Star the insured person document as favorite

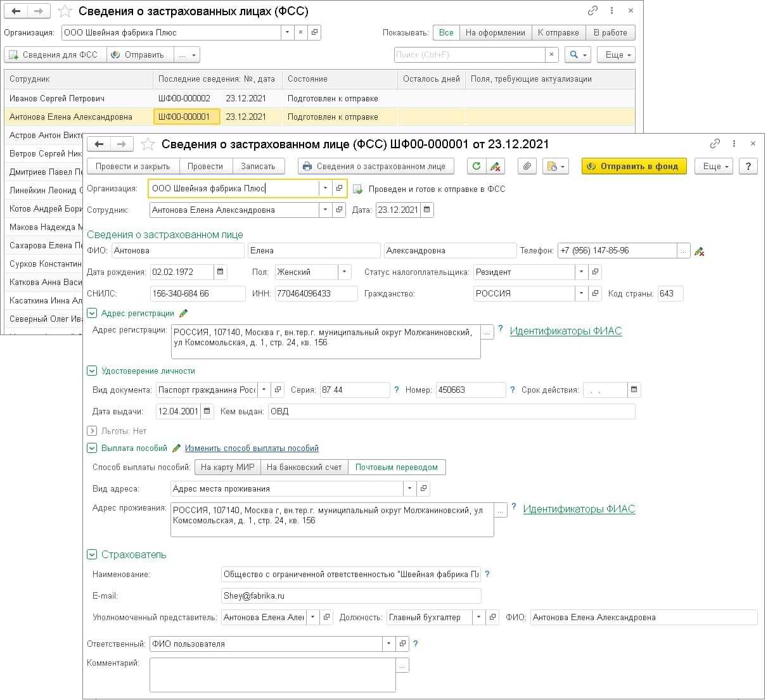(148, 144)
